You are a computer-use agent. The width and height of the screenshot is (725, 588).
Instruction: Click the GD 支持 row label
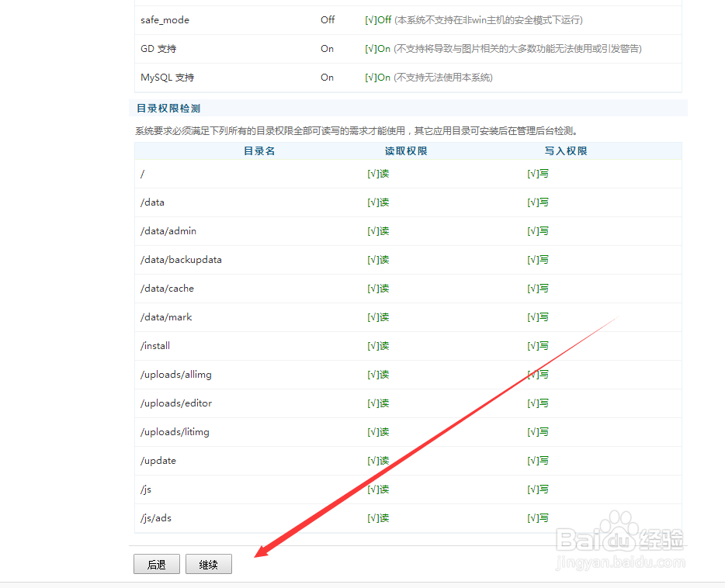click(158, 49)
